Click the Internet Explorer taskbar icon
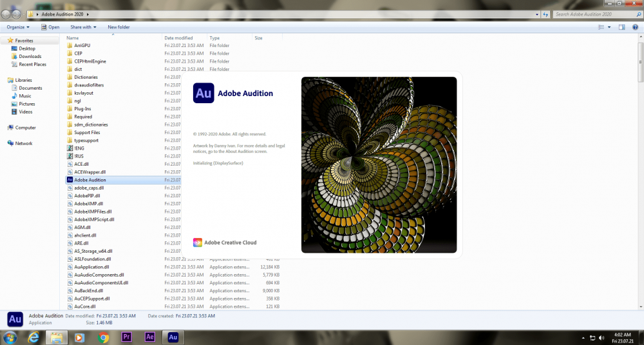Image resolution: width=644 pixels, height=345 pixels. tap(33, 337)
